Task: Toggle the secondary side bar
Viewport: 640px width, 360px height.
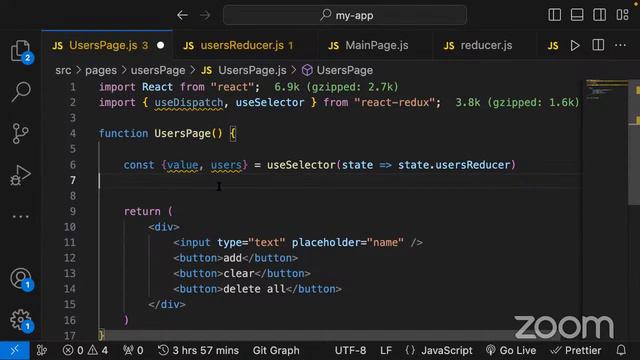Action: pyautogui.click(x=599, y=15)
